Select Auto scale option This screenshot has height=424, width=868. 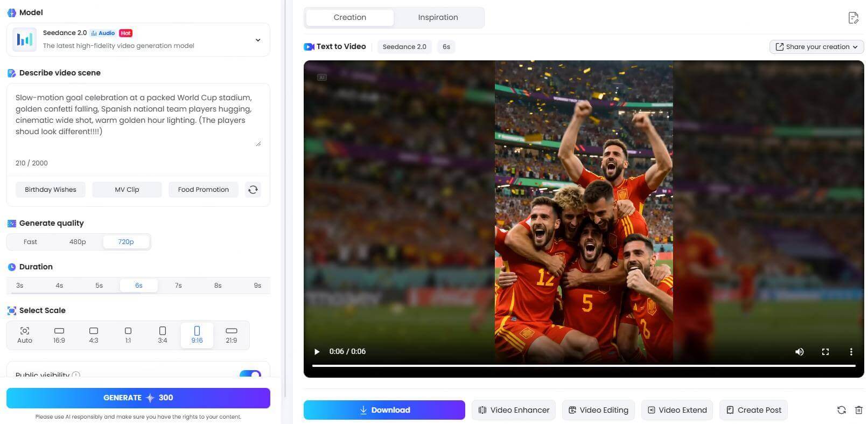tap(25, 335)
